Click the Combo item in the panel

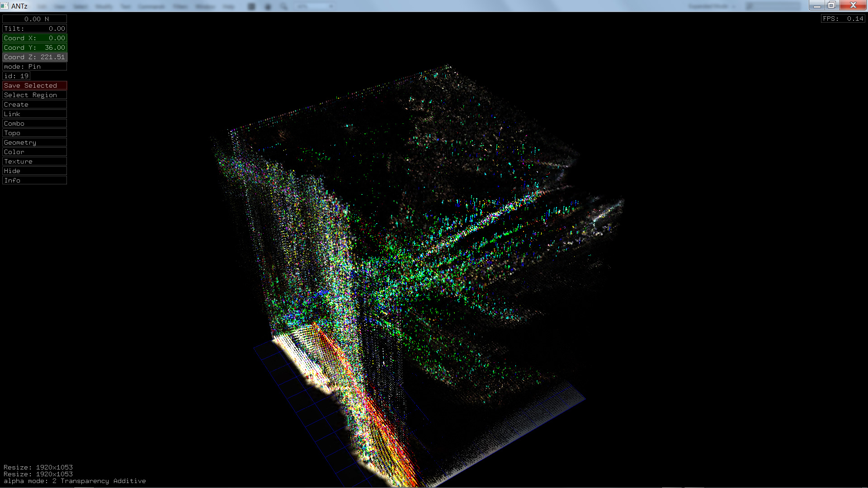34,123
